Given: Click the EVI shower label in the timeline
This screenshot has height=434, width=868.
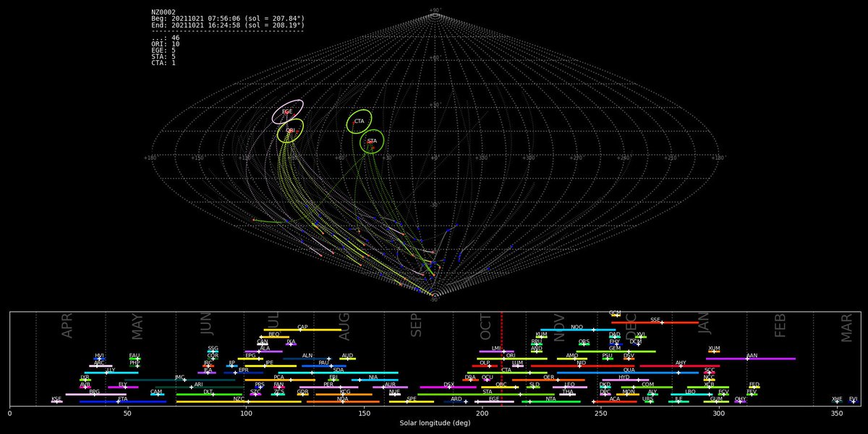Looking at the screenshot, I should [854, 399].
